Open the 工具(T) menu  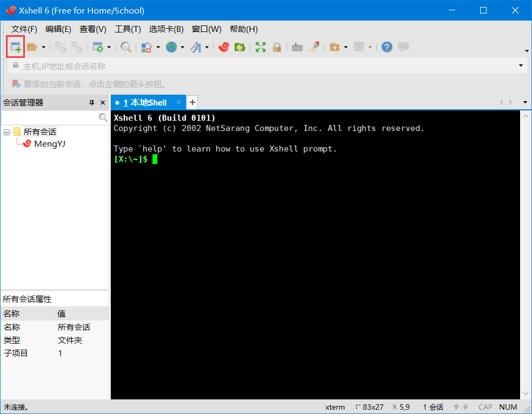[128, 29]
